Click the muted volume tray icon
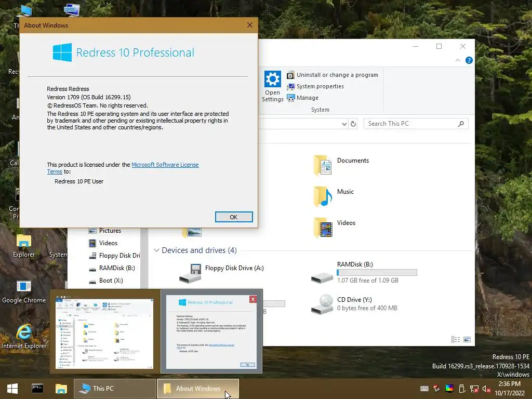Image resolution: width=532 pixels, height=399 pixels. click(x=486, y=389)
